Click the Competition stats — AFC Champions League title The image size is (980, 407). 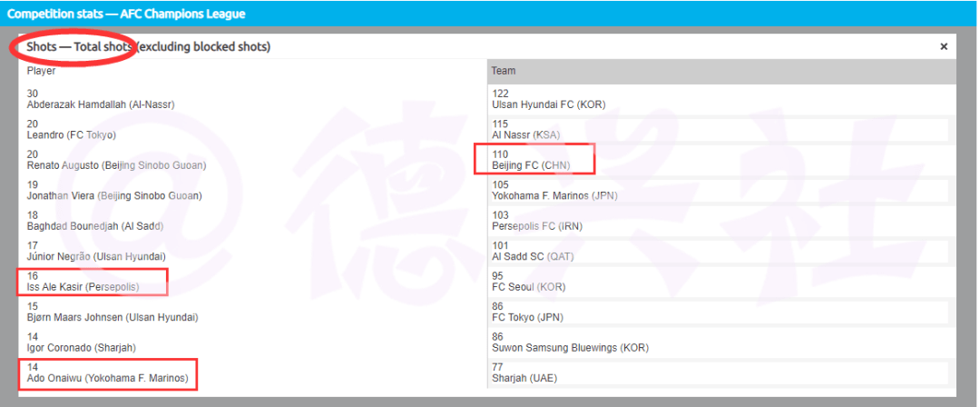[x=126, y=14]
